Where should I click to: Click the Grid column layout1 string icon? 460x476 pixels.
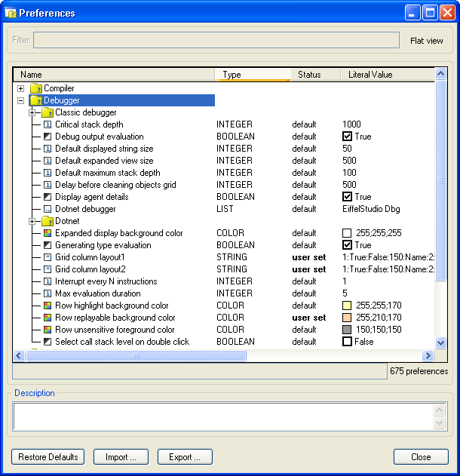coord(48,257)
